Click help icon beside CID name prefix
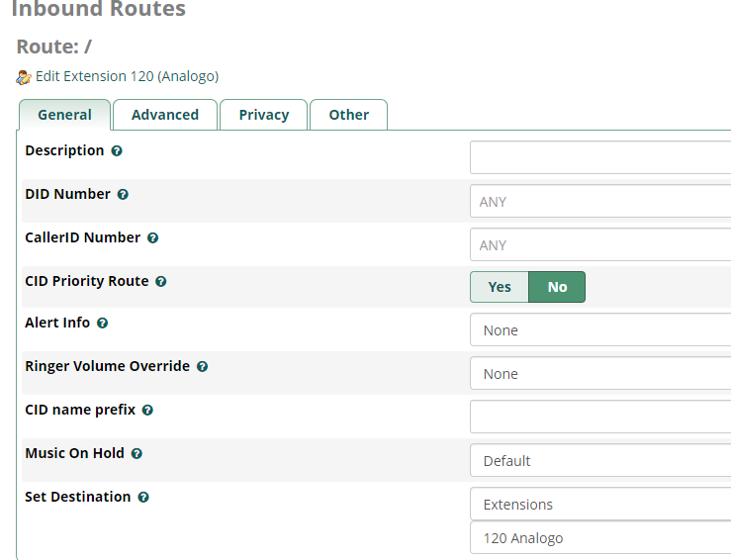This screenshot has width=731, height=560. [148, 411]
